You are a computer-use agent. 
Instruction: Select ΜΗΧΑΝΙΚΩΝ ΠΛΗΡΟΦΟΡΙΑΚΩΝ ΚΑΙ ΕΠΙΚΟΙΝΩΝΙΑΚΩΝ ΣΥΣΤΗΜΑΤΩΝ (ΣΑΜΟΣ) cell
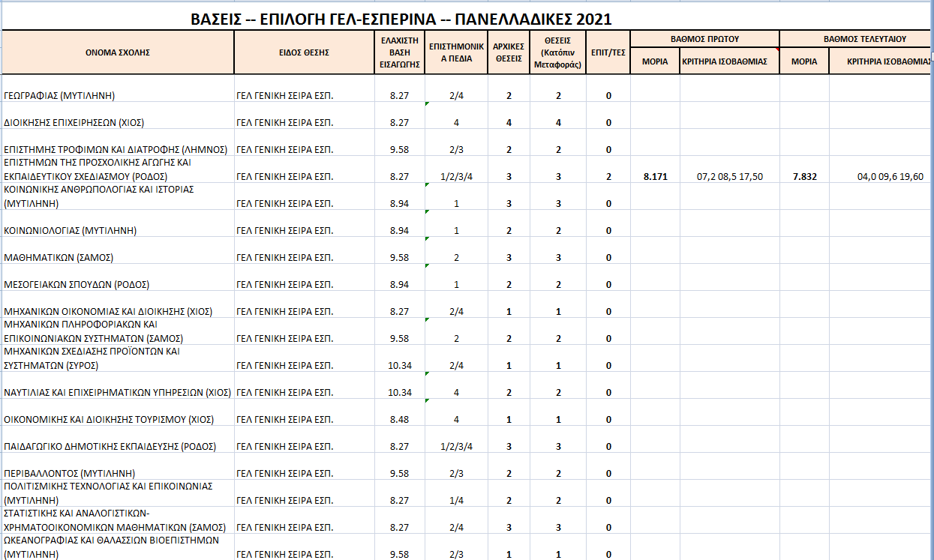pos(118,331)
